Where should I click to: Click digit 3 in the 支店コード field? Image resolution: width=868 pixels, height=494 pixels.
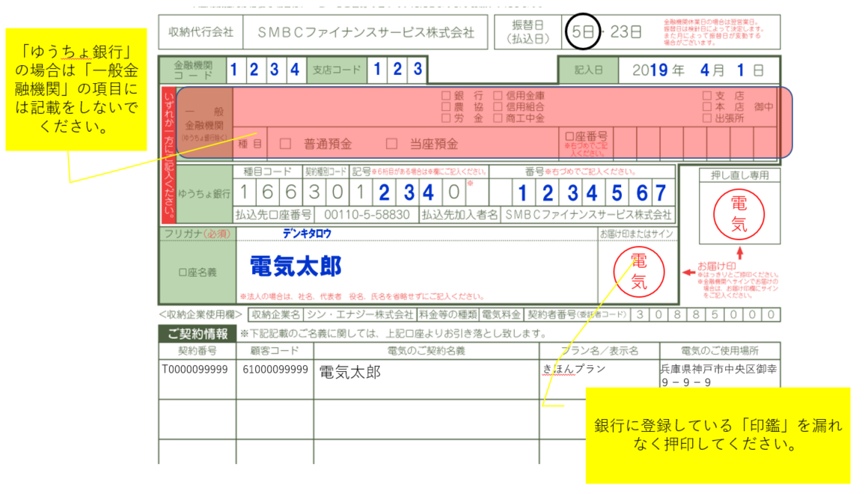tap(418, 69)
